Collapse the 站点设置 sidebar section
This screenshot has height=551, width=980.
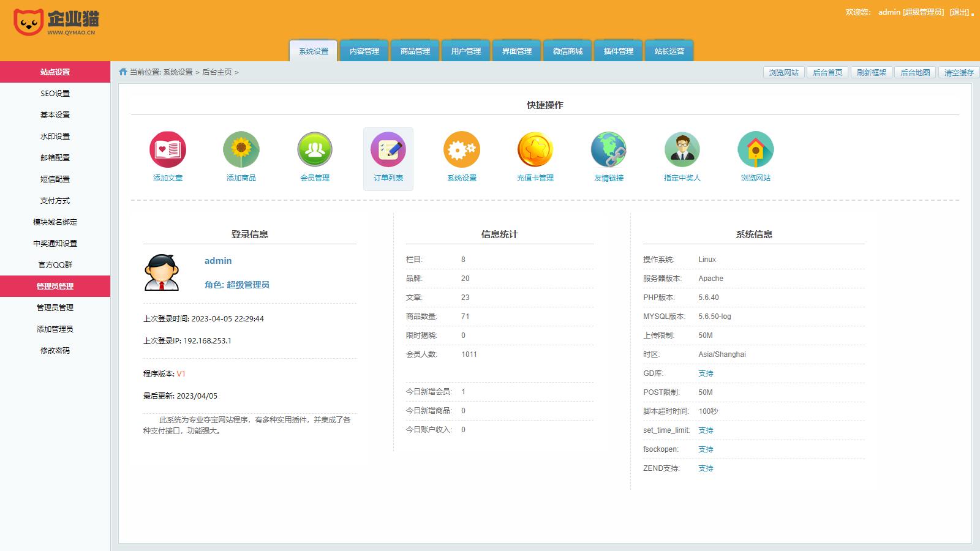(x=55, y=72)
